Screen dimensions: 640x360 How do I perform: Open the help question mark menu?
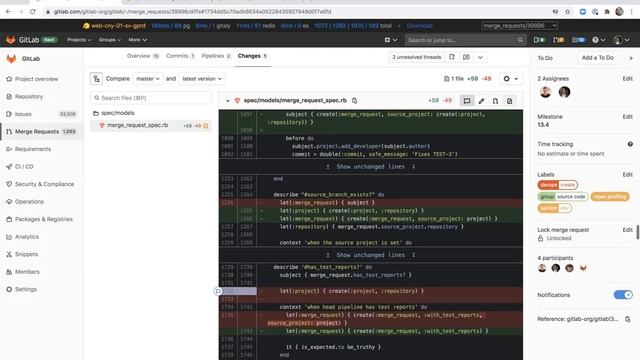[x=598, y=40]
